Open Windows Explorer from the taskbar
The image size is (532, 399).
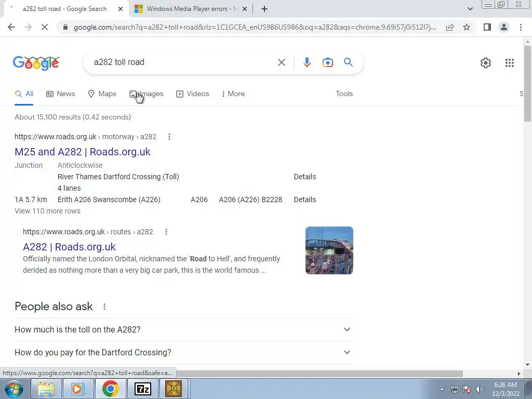click(46, 389)
